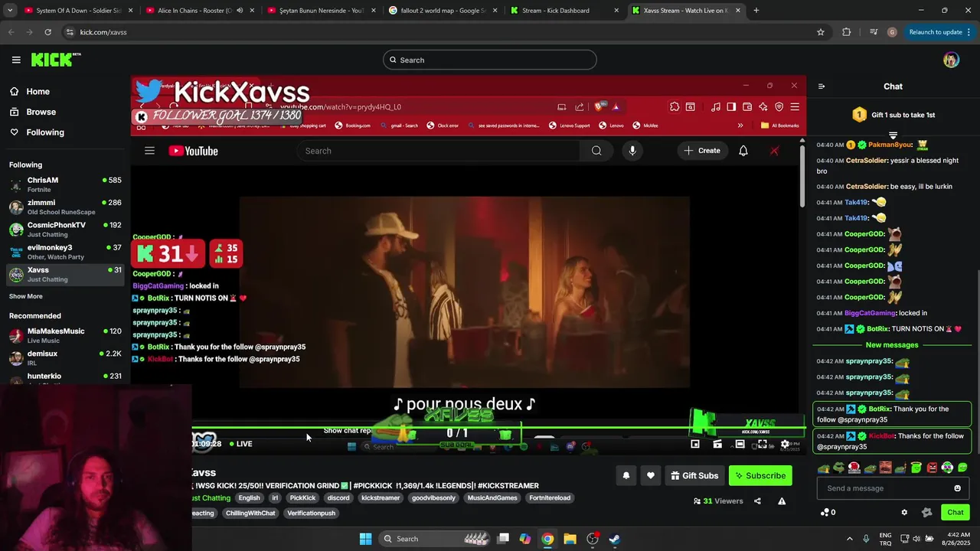Viewport: 980px width, 551px height.
Task: Open the user profile avatar menu
Action: (x=951, y=60)
